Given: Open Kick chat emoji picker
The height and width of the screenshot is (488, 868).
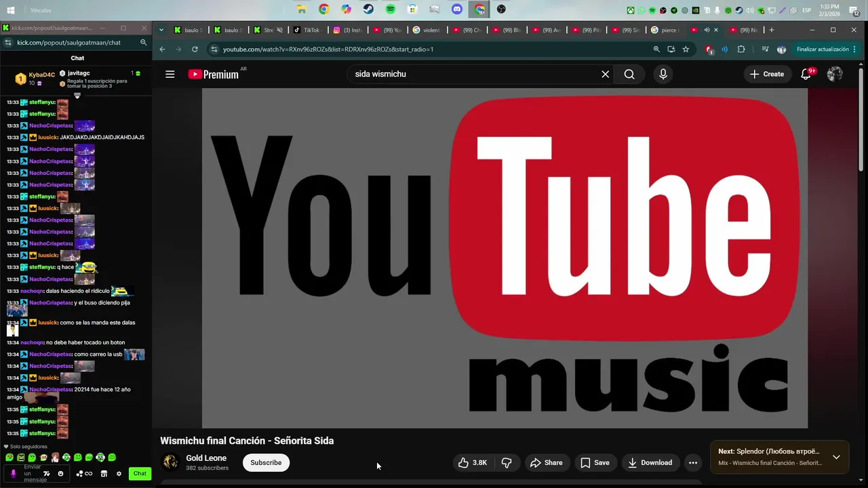Looking at the screenshot, I should [x=60, y=474].
